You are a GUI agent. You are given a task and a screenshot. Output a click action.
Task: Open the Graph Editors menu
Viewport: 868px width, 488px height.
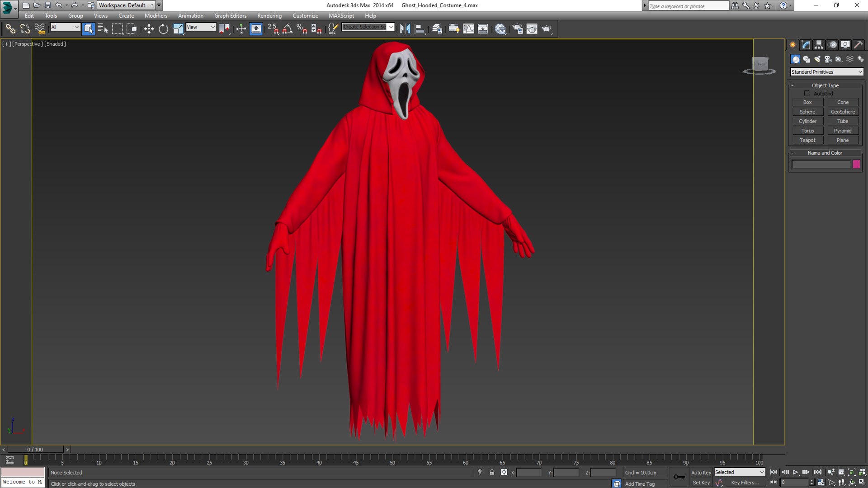[x=230, y=16]
